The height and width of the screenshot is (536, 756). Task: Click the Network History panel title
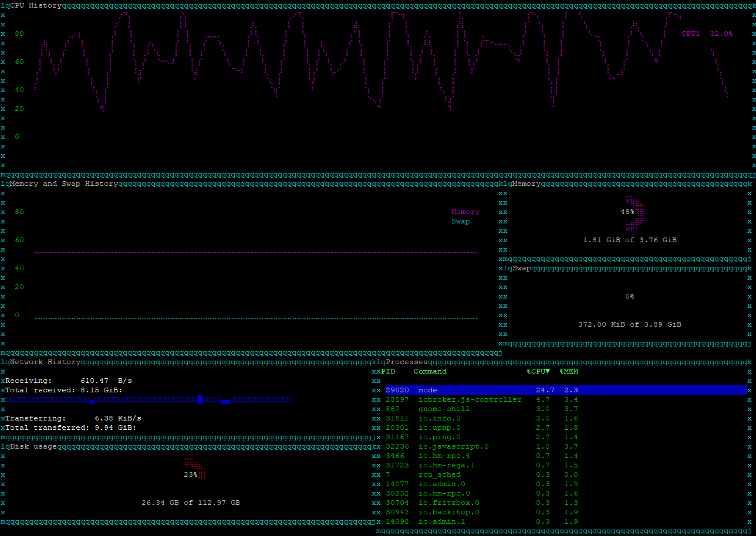pos(45,362)
